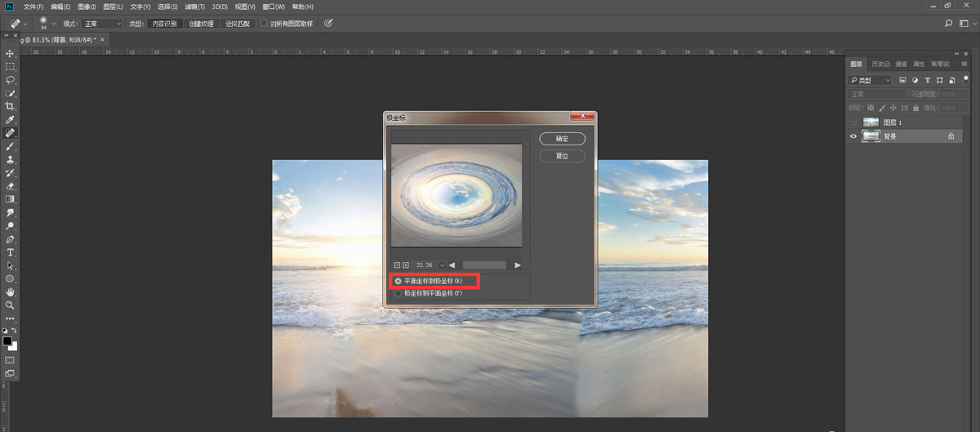Select the Rectangular Marquee tool
The width and height of the screenshot is (980, 432).
(11, 66)
